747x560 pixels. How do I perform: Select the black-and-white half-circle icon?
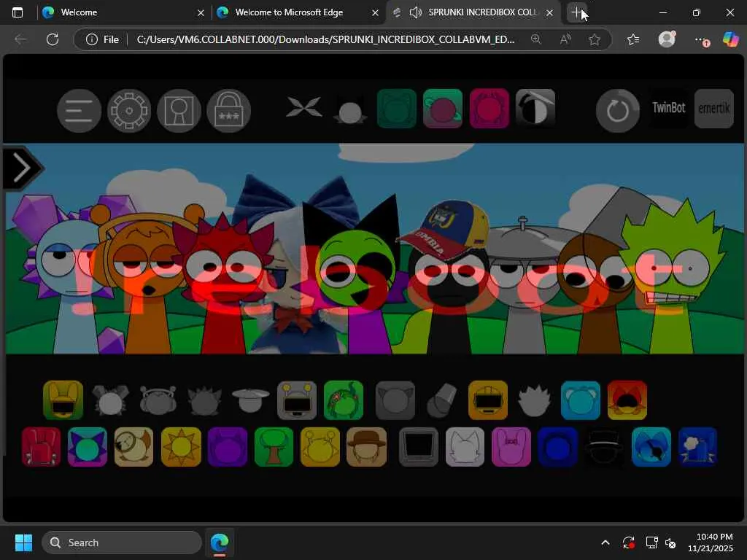pos(535,107)
